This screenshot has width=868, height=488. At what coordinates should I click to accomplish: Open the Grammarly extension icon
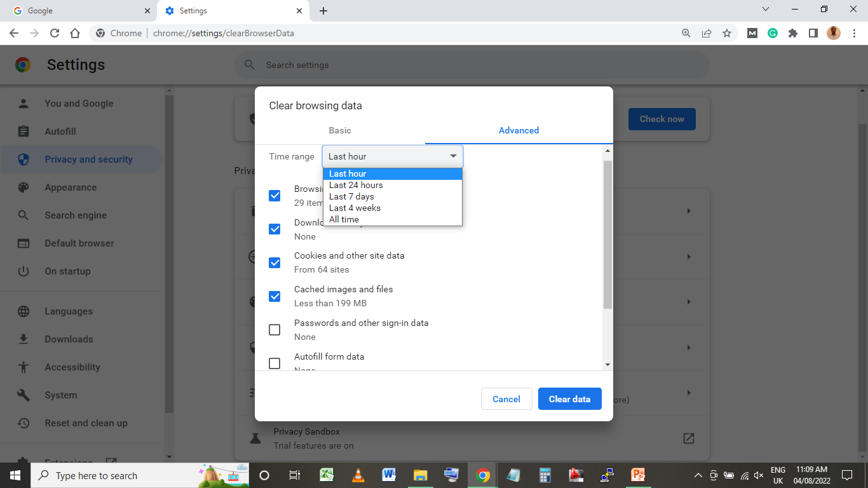tap(773, 32)
